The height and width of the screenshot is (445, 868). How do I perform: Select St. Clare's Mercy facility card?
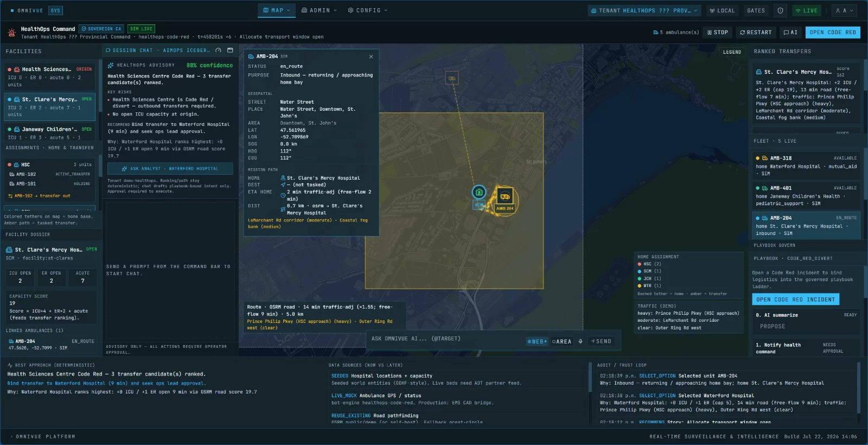pos(49,106)
